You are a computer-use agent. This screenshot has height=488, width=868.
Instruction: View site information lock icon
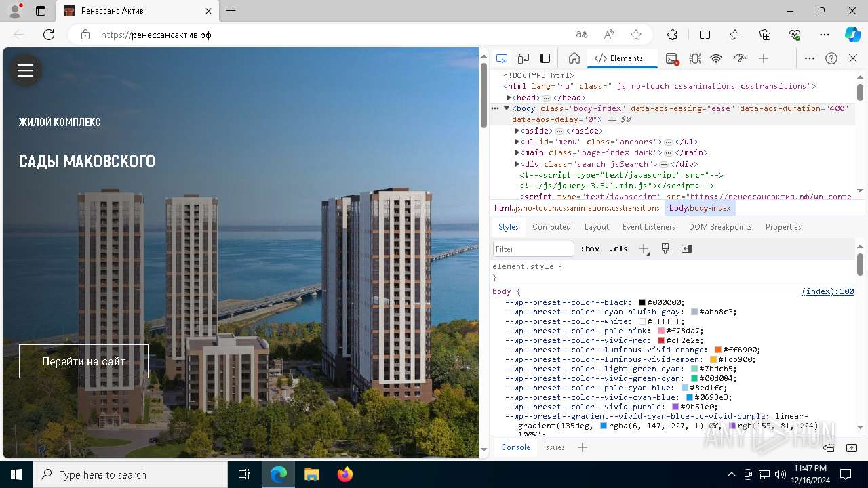pyautogui.click(x=85, y=35)
